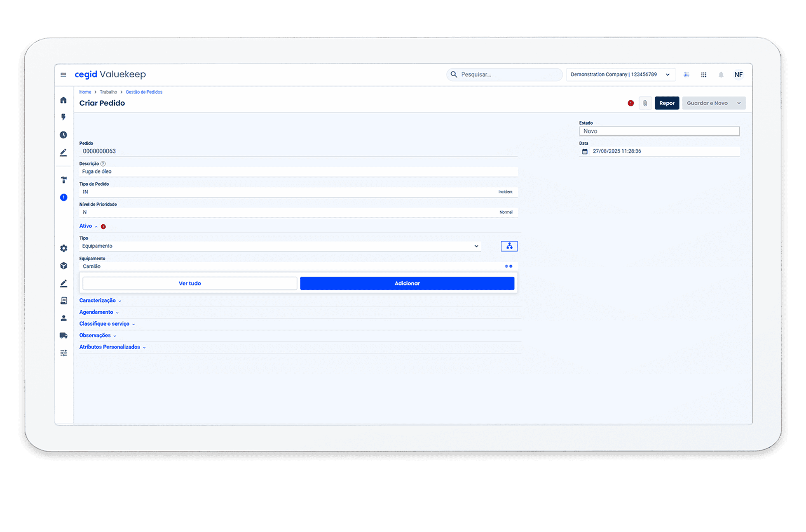Click the Adicionar button
Viewport: 806px width, 532px height.
[x=407, y=283]
